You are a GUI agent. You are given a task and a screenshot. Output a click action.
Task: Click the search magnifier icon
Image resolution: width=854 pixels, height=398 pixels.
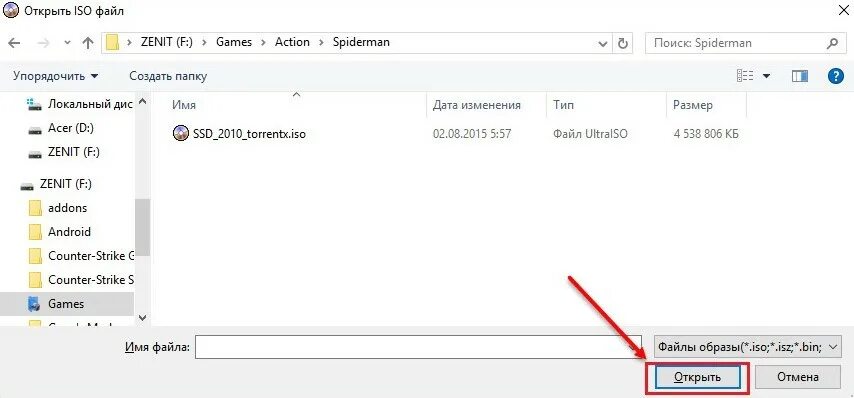832,43
